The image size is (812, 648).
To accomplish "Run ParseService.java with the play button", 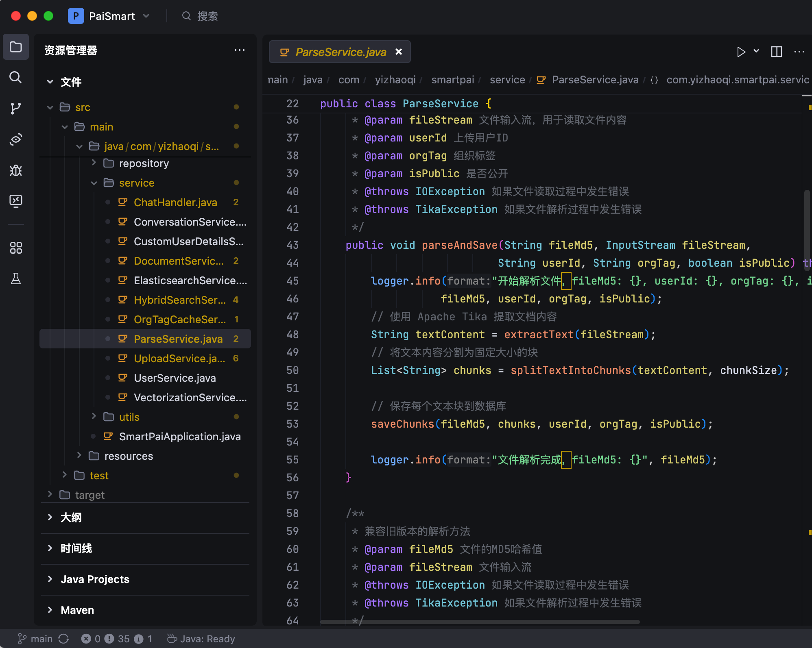I will 741,52.
